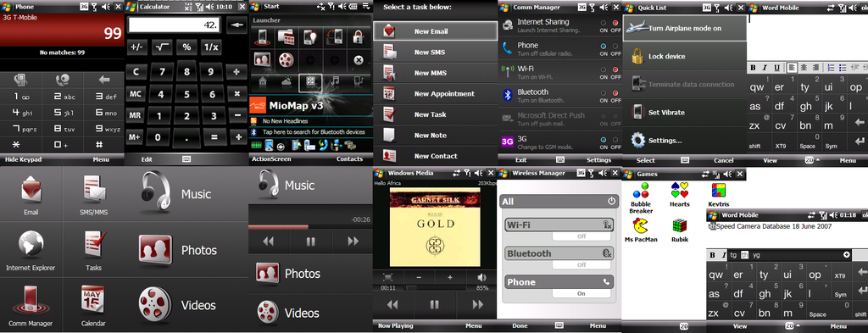Toggle Wi-Fi button in Wireless Manager

pos(559,225)
